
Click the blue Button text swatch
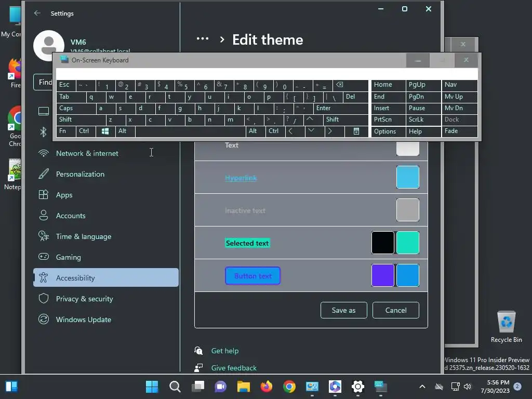[x=407, y=275]
